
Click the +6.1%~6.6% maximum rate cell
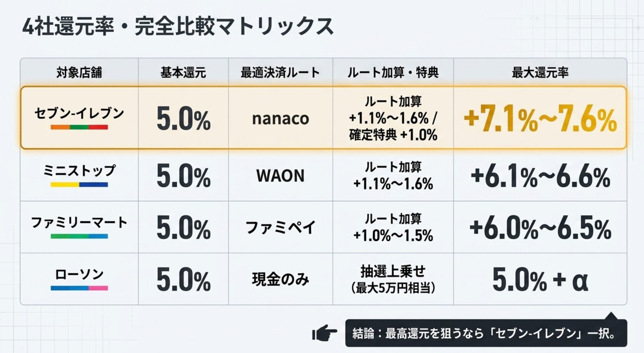pos(540,177)
